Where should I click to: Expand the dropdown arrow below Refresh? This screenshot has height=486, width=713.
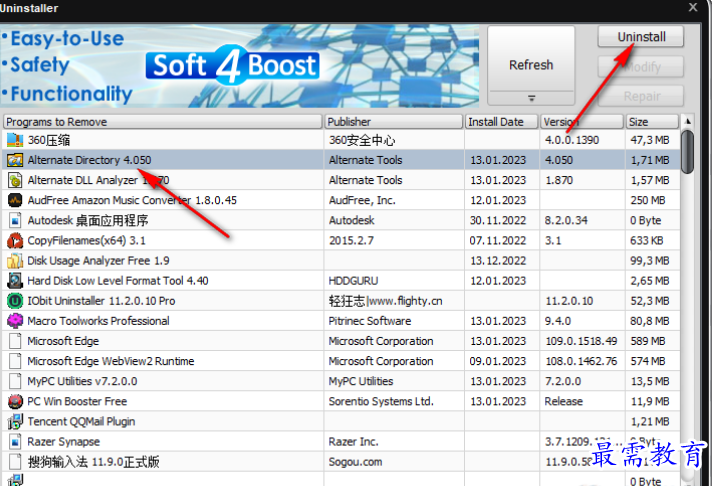click(x=531, y=98)
